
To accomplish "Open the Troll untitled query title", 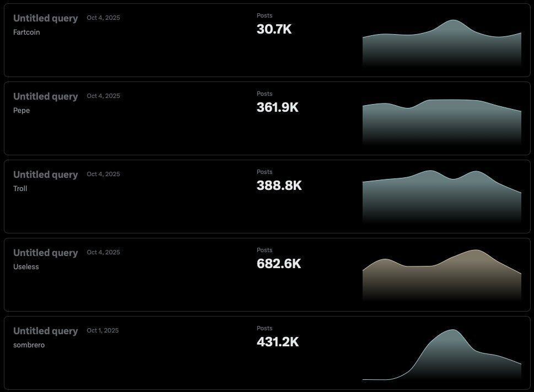I will pos(45,175).
